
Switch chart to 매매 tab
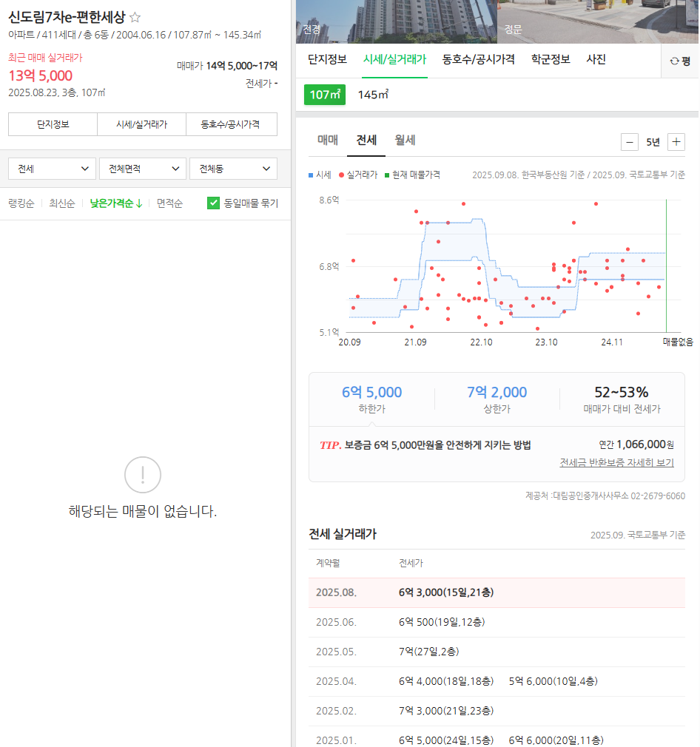click(x=327, y=140)
